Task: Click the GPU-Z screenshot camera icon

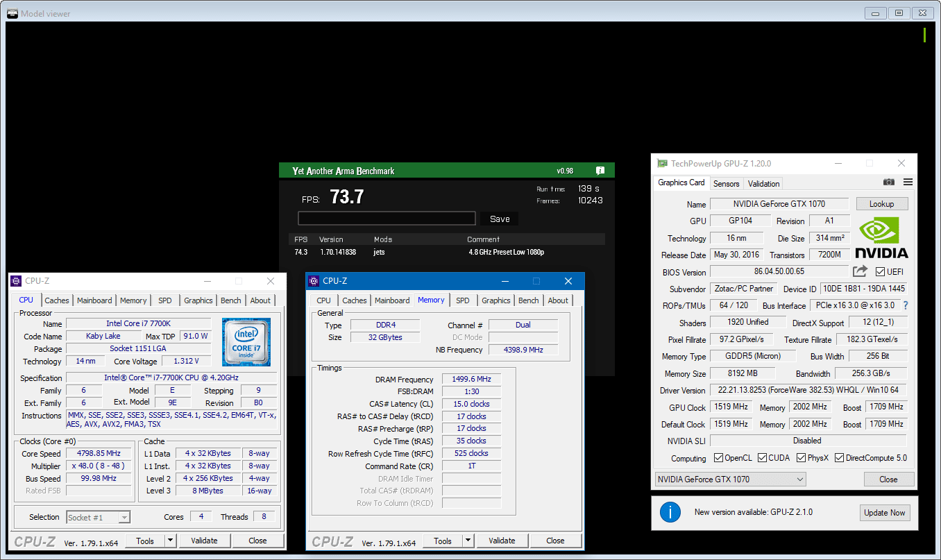Action: pos(888,183)
